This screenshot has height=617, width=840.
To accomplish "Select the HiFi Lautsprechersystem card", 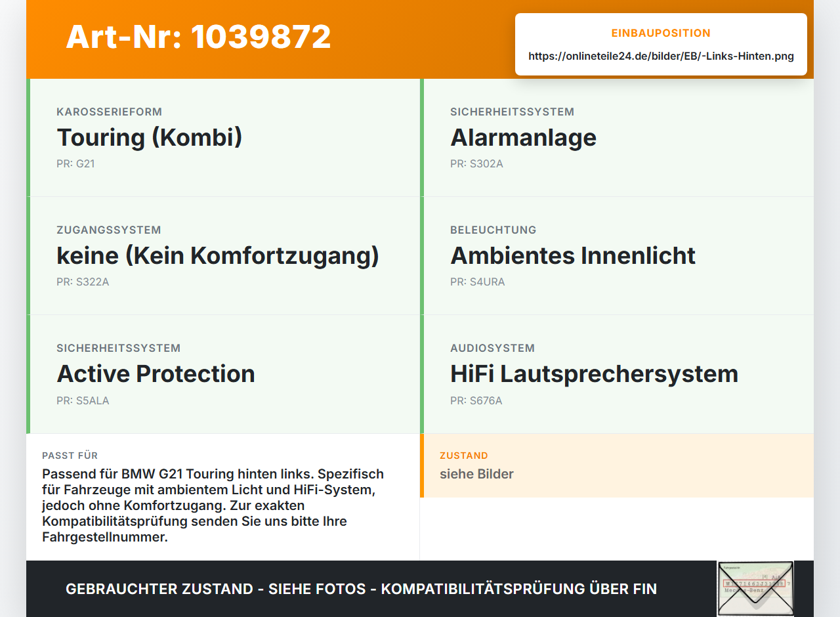I will (x=617, y=374).
